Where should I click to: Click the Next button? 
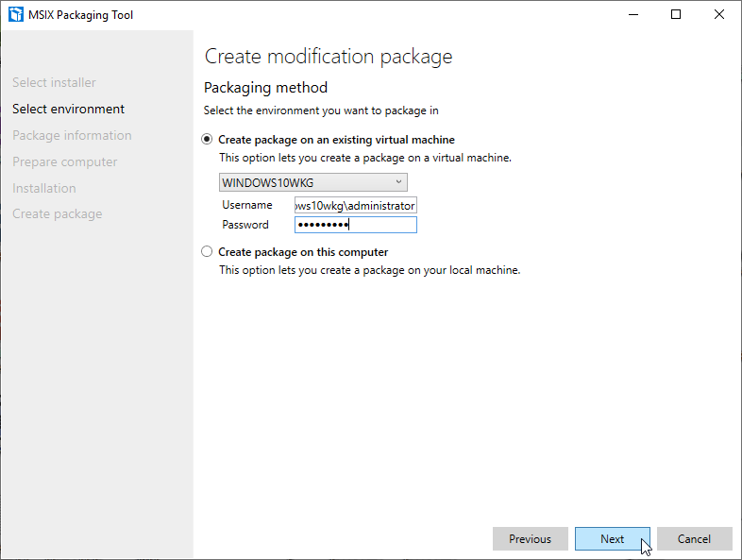[x=612, y=539]
